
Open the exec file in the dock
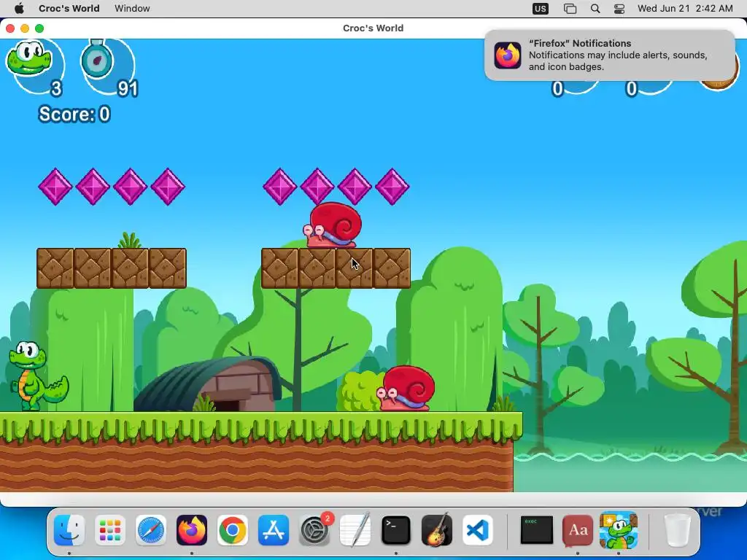pyautogui.click(x=537, y=529)
